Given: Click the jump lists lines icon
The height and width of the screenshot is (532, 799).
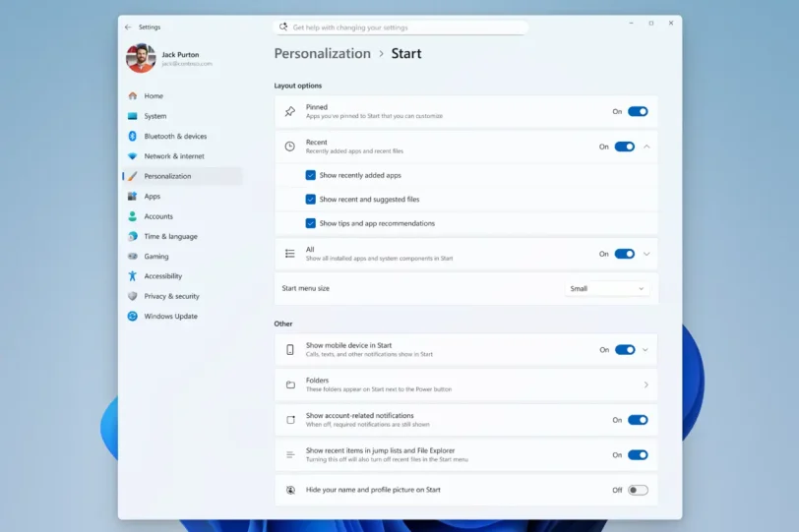Looking at the screenshot, I should point(290,454).
